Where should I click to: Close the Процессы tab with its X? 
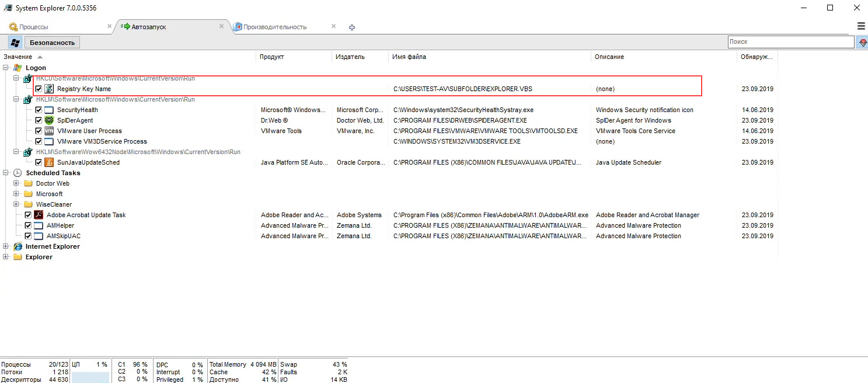109,26
